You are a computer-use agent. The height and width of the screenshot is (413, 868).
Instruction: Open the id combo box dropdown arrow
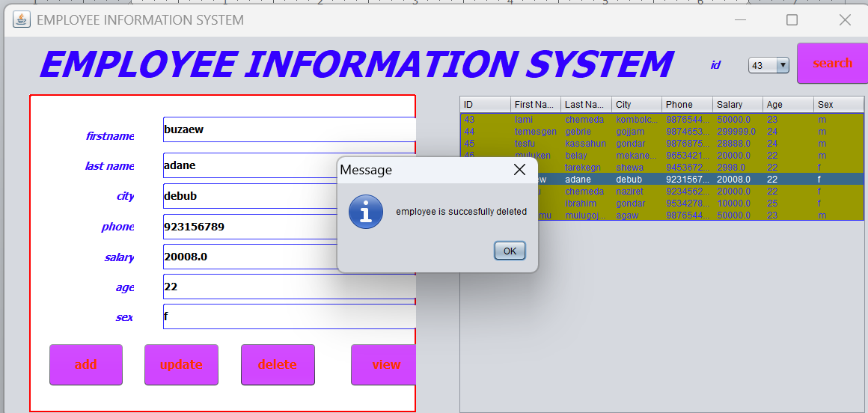[783, 65]
